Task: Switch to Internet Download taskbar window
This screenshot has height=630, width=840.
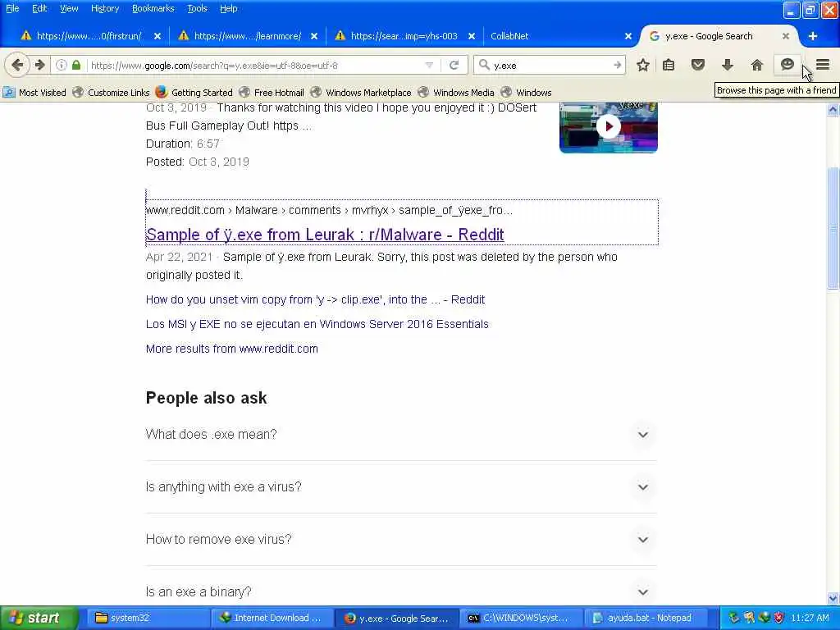Action: [272, 619]
